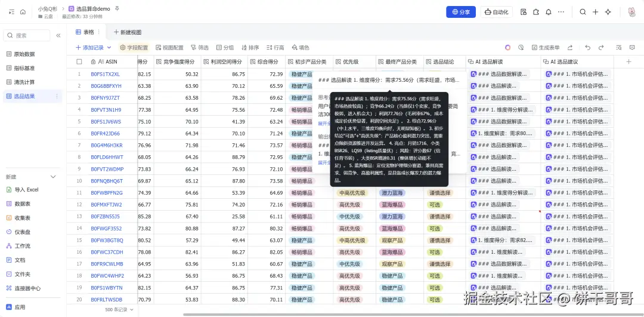Screen dimensions: 644x317
Task: Click the top-right search magnifier icon
Action: pos(583,12)
